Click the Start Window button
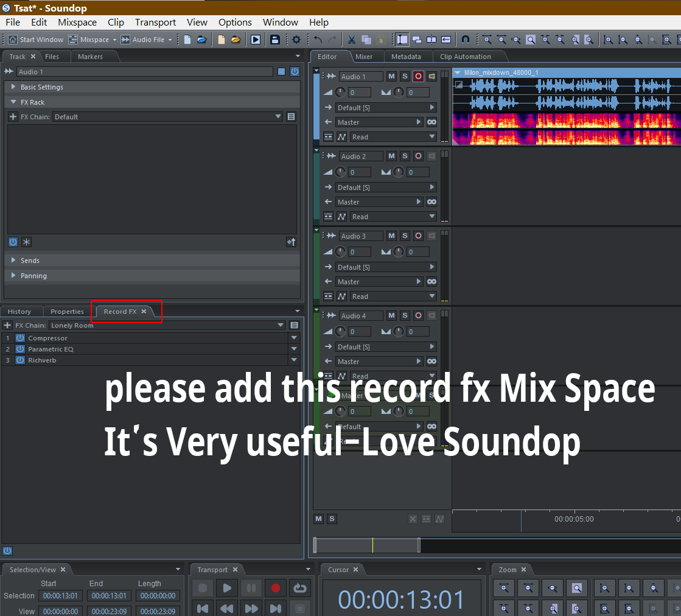Image resolution: width=681 pixels, height=616 pixels. coord(36,40)
